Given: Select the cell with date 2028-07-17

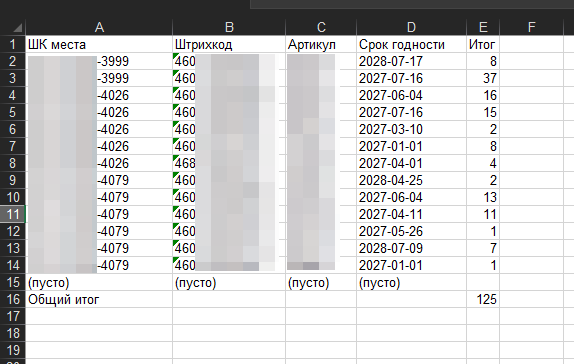Looking at the screenshot, I should coord(411,61).
